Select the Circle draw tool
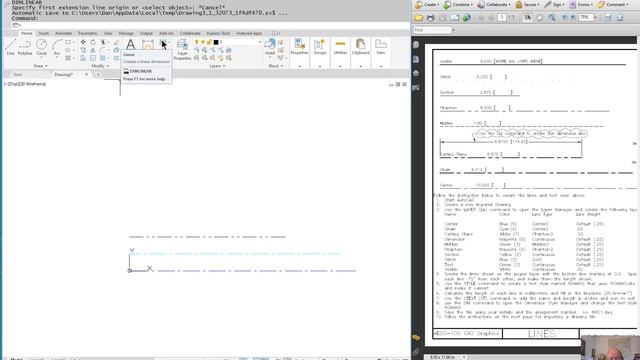The image size is (640, 360). (41, 47)
